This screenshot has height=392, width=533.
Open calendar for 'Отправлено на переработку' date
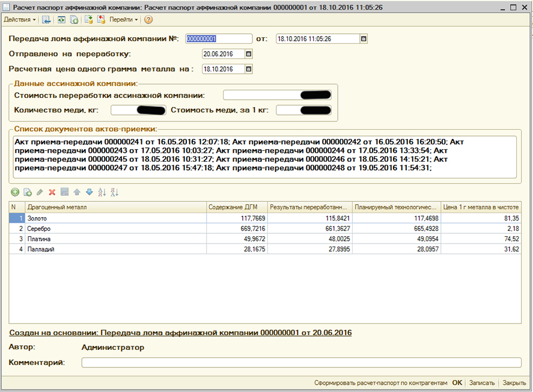249,54
